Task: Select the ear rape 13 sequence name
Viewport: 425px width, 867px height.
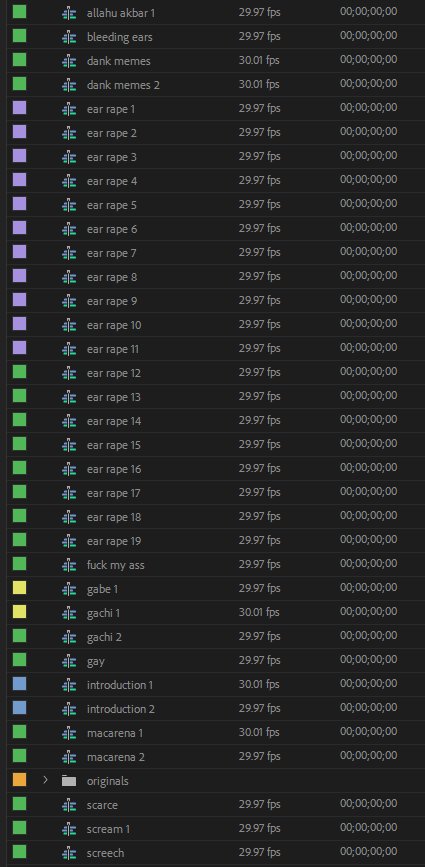Action: point(114,398)
